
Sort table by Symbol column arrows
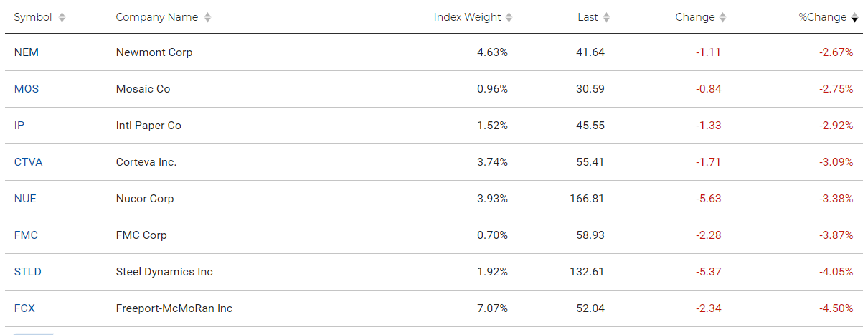(x=62, y=18)
